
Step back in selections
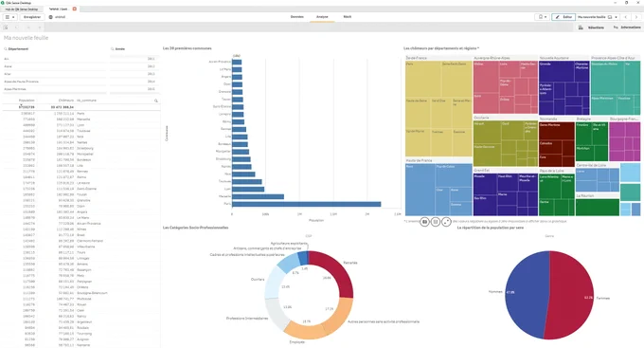click(x=16, y=27)
